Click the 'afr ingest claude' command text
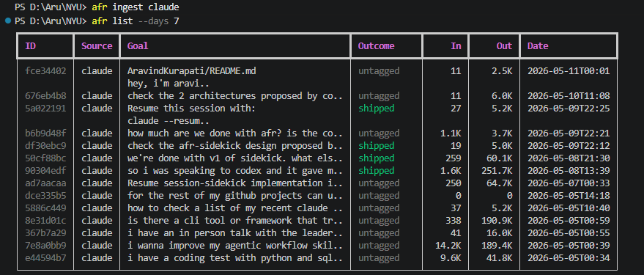Viewport: 644px width, 275px height. click(x=136, y=7)
